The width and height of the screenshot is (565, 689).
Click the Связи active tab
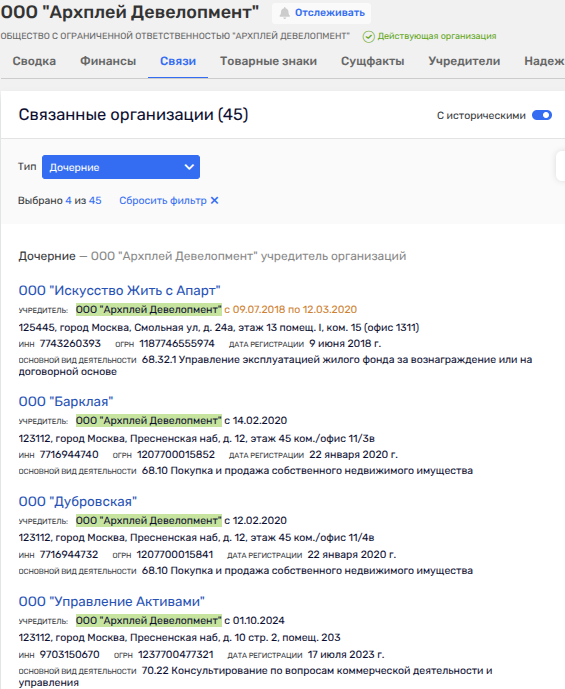pos(178,61)
